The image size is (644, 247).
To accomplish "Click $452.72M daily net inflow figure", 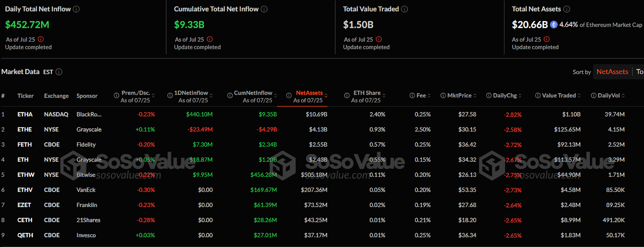I will point(27,25).
